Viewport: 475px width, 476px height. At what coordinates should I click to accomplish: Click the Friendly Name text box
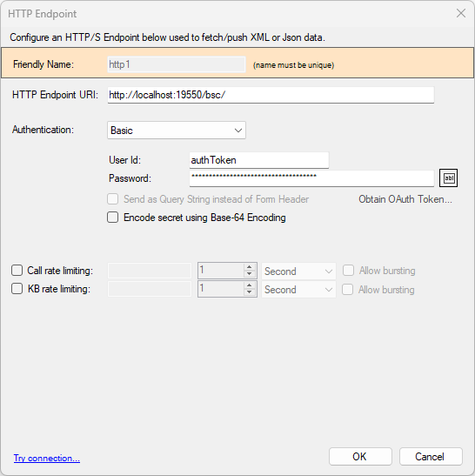(x=177, y=64)
